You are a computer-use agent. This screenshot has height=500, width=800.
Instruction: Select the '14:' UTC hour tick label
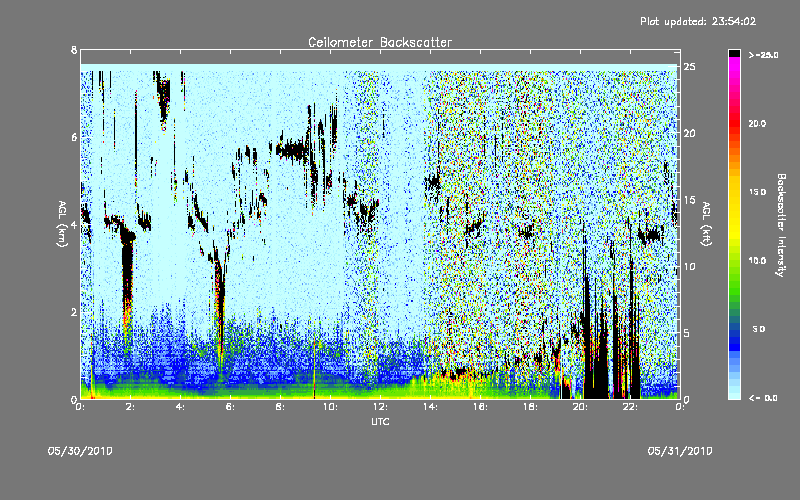coord(430,407)
